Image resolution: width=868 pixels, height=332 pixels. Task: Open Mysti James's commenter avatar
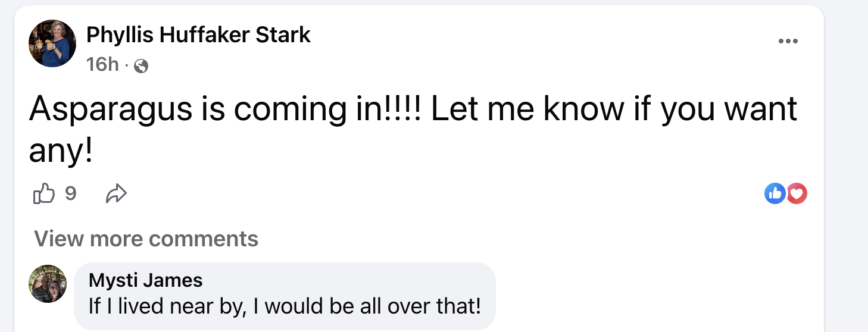48,284
